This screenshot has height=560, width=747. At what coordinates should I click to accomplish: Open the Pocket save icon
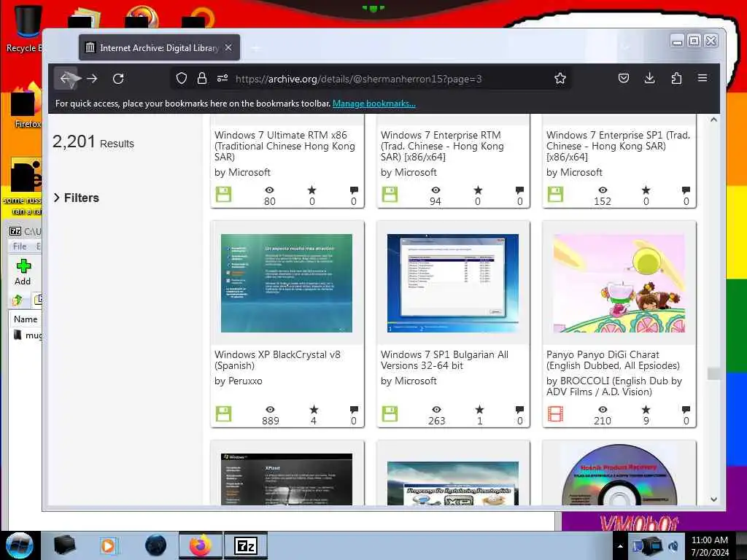click(624, 78)
